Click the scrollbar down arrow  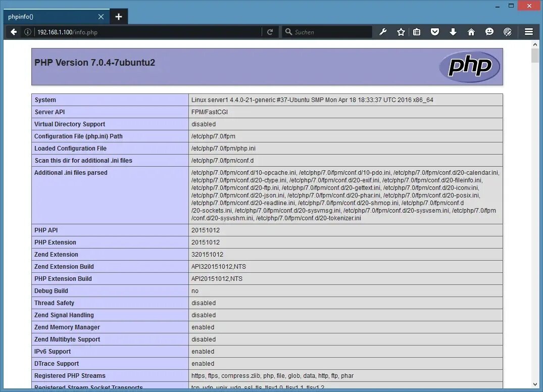[x=535, y=384]
